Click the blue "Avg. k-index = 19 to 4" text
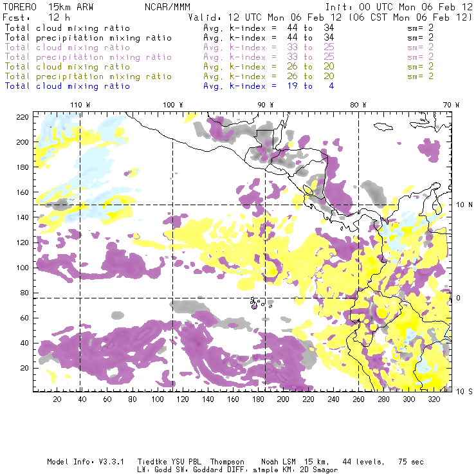Image resolution: width=476 pixels, height=476 pixels. (x=269, y=86)
